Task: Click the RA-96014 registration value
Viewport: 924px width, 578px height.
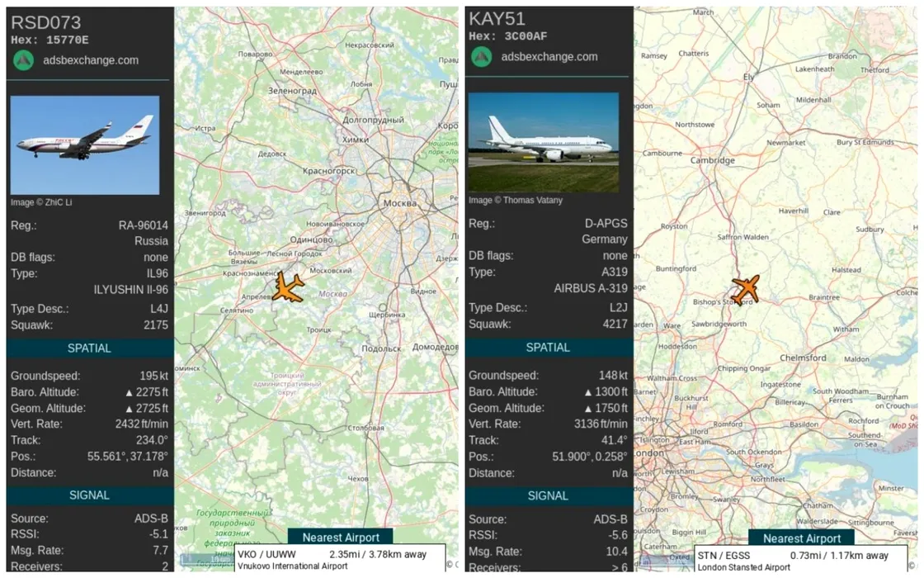Action: 144,225
